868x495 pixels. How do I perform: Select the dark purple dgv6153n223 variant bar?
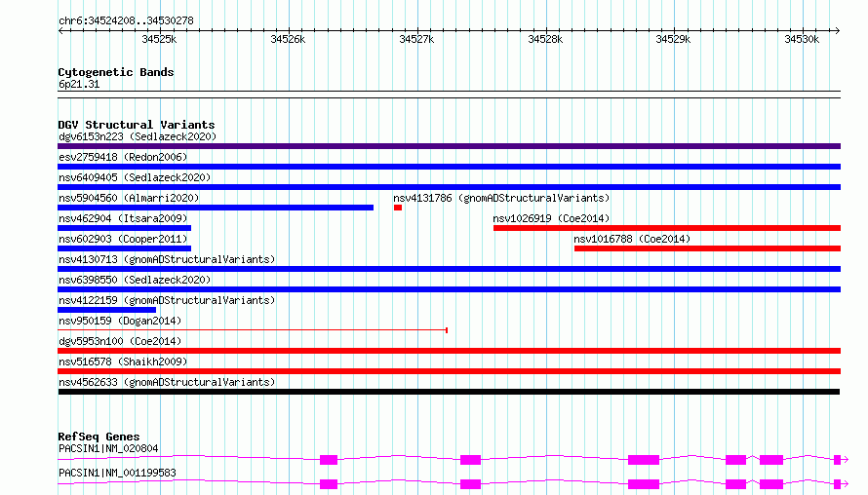click(x=449, y=146)
